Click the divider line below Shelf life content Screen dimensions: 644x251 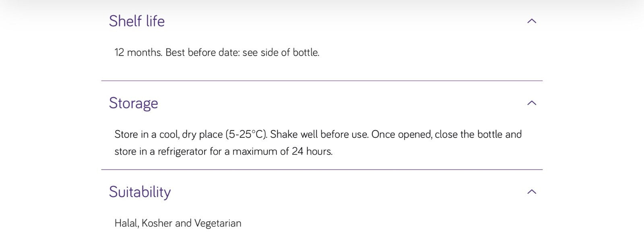point(322,81)
